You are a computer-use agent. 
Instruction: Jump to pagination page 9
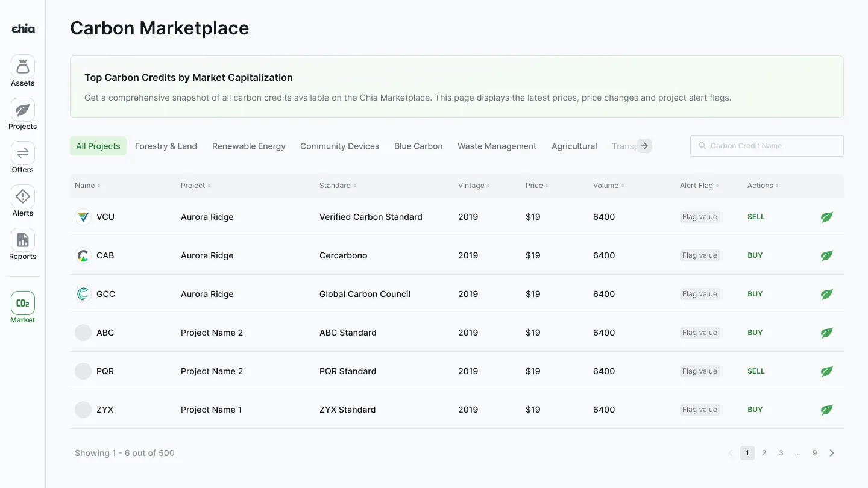(815, 453)
